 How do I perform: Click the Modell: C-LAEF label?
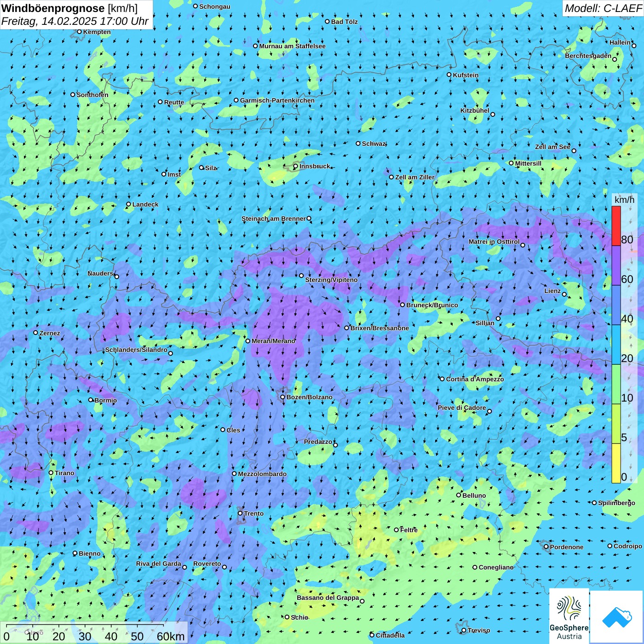[603, 8]
